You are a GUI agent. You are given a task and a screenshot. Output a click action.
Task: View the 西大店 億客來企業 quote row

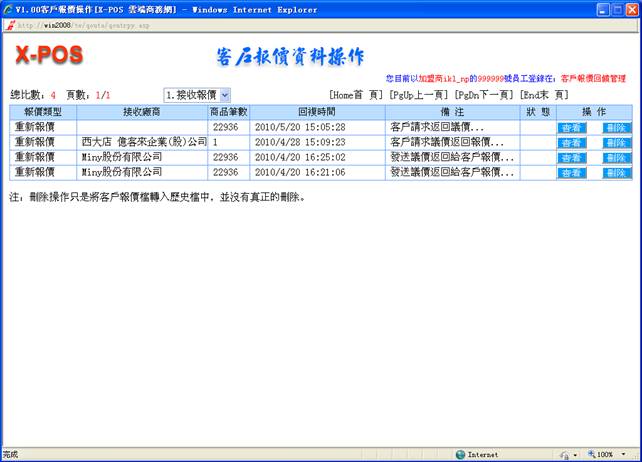[x=572, y=143]
